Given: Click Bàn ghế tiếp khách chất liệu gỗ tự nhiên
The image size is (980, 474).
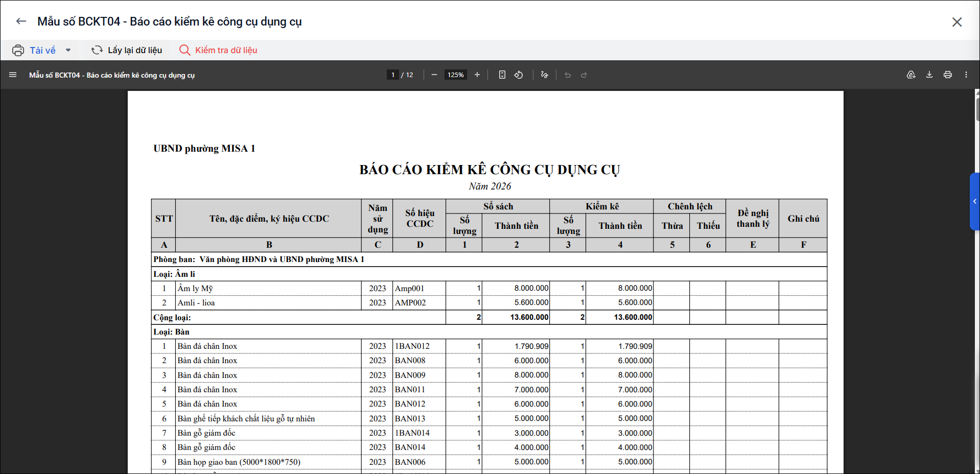Looking at the screenshot, I should [x=246, y=419].
